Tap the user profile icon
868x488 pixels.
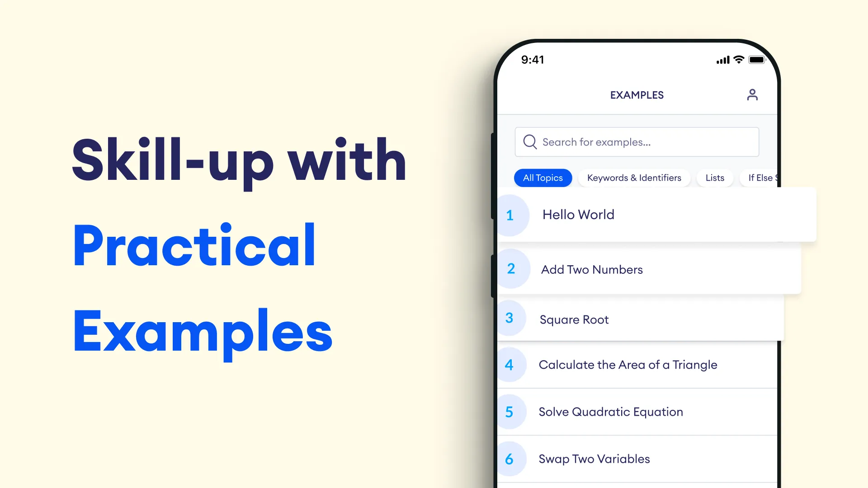click(x=752, y=94)
